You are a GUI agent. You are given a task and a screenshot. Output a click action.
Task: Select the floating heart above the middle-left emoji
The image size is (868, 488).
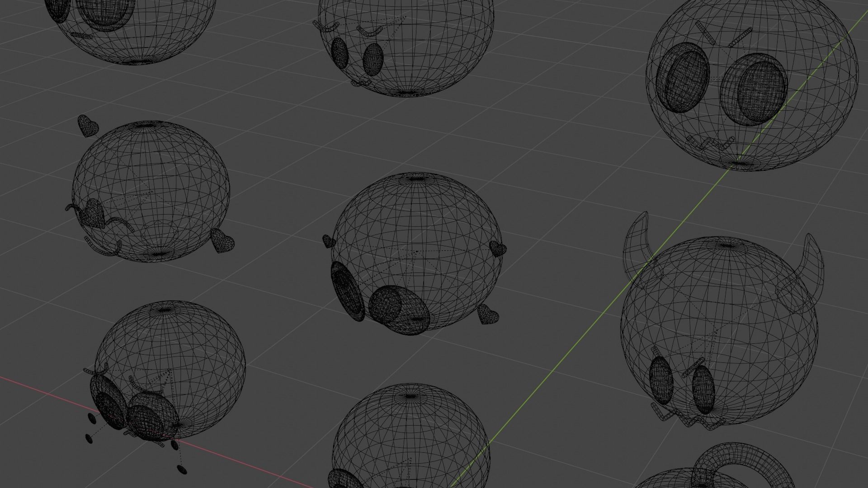tap(87, 126)
